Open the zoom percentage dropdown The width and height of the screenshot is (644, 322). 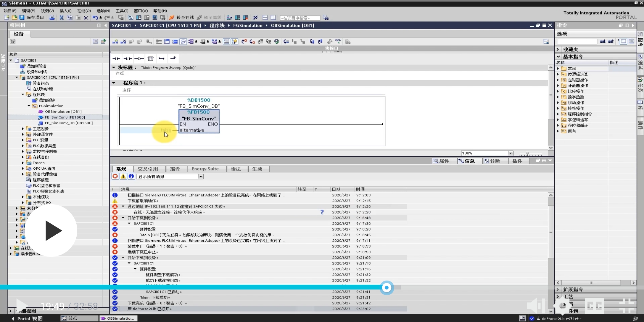510,153
